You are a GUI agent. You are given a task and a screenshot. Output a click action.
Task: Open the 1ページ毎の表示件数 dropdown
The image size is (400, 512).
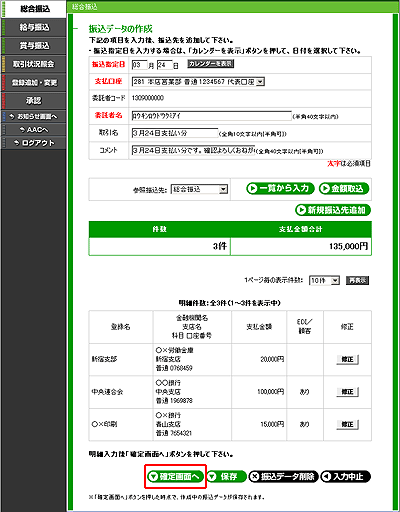[324, 281]
